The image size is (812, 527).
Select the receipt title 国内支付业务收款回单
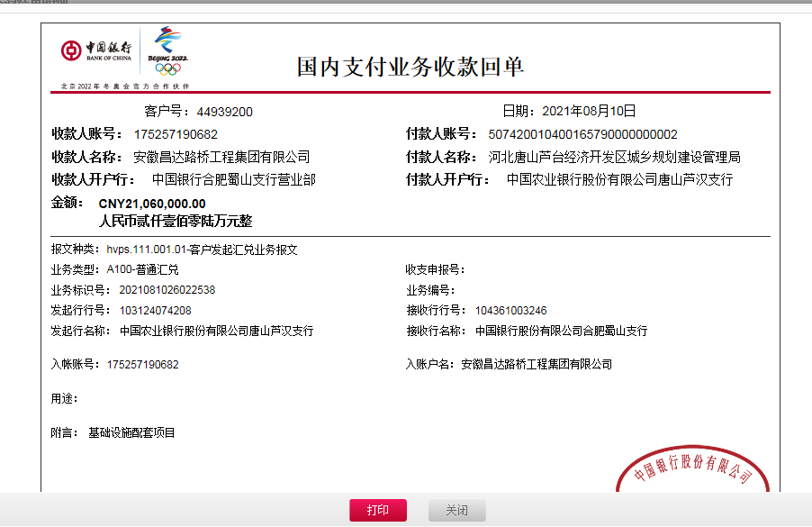410,67
